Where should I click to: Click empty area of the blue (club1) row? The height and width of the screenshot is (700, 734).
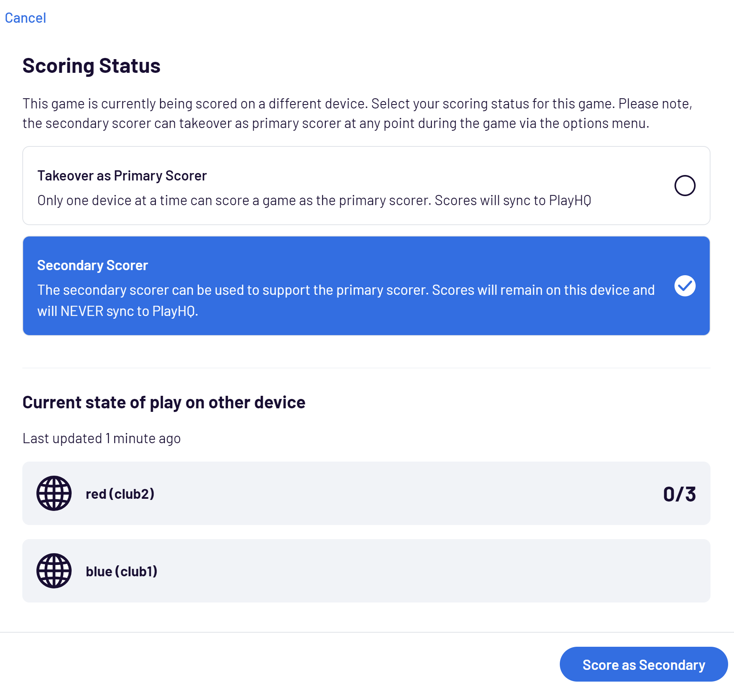tap(391, 571)
